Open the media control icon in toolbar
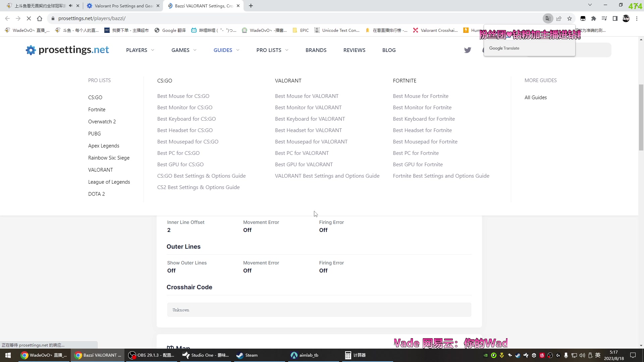The width and height of the screenshot is (644, 362). [604, 18]
